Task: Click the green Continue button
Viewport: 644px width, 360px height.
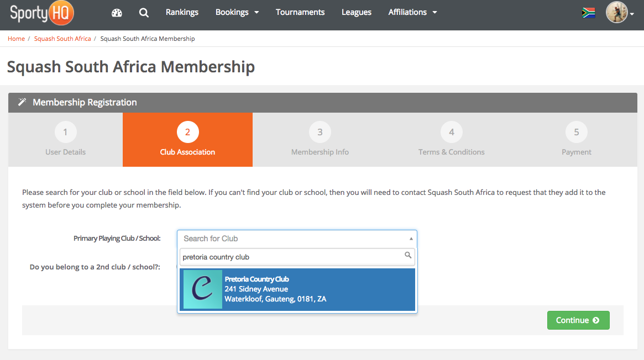Action: pos(578,320)
